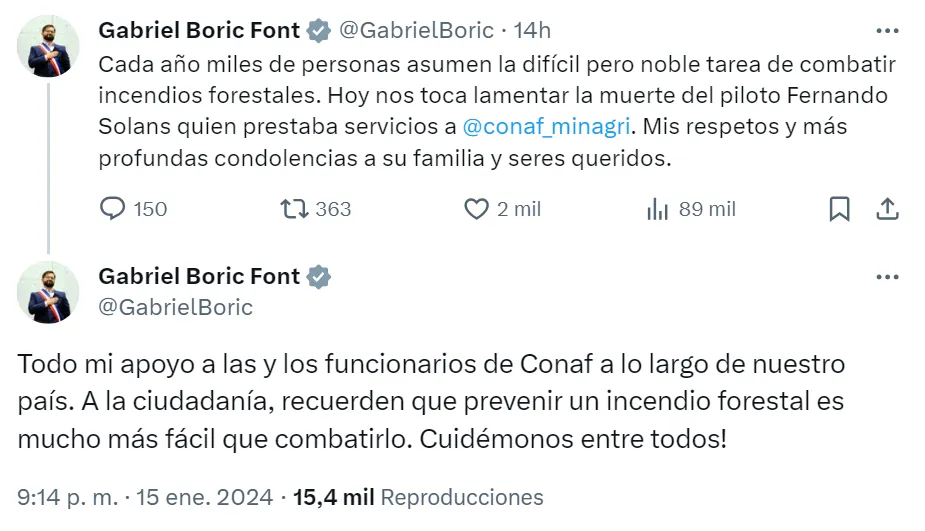925x531 pixels.
Task: Open the second tweet's profile avatar
Action: [49, 292]
